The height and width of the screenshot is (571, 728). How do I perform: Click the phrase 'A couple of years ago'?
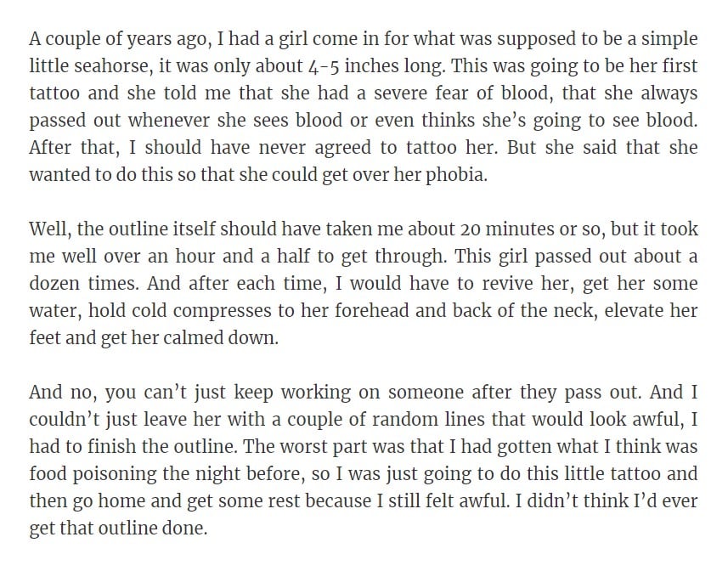tap(117, 40)
